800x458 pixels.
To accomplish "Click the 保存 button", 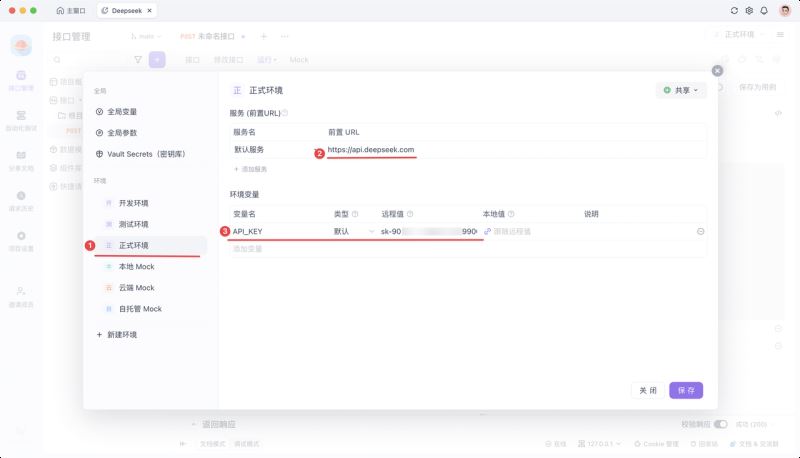I will (686, 391).
